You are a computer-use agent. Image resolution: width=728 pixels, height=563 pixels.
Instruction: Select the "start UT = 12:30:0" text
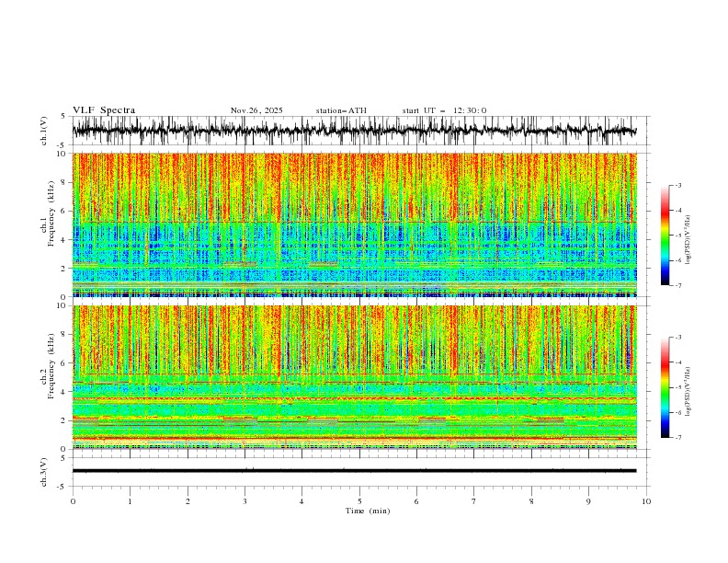coord(444,110)
